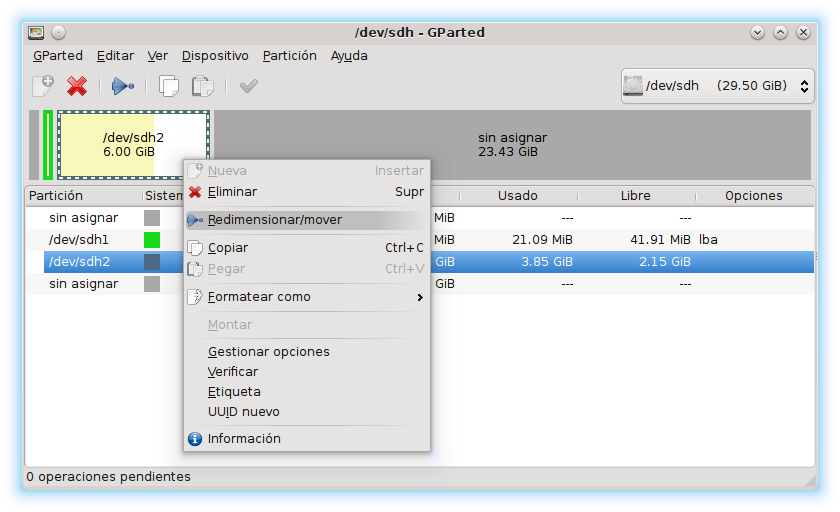Image resolution: width=840 pixels, height=512 pixels.
Task: Click the Copiar icon in context menu
Action: pos(195,248)
